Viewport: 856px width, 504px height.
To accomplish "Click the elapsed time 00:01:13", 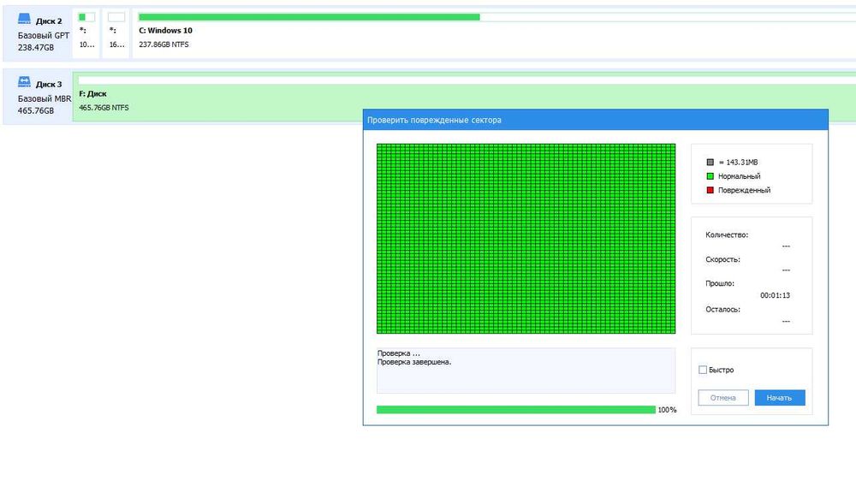I will tap(776, 295).
